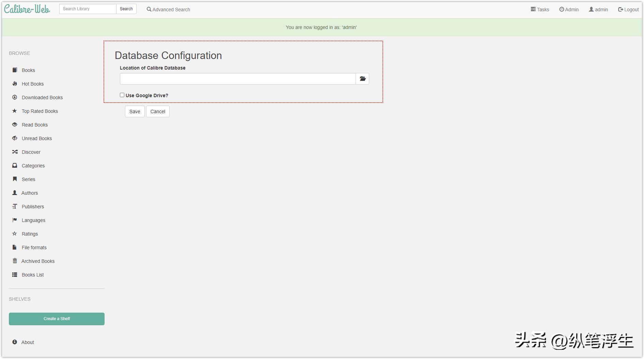Click the Calibre-Web logo

(x=27, y=9)
